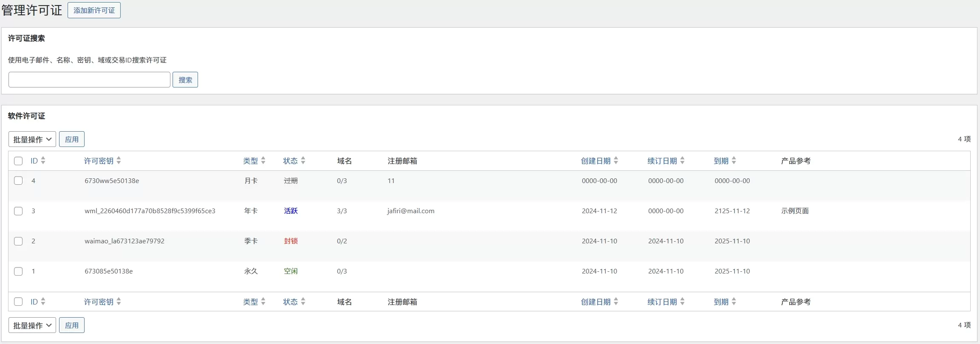
Task: Click license key 673085e50138e
Action: [109, 271]
